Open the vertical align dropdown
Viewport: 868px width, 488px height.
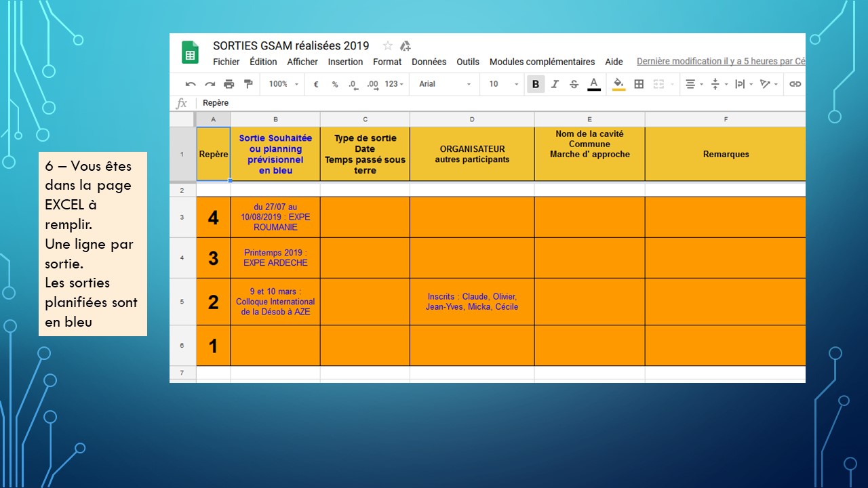click(719, 84)
